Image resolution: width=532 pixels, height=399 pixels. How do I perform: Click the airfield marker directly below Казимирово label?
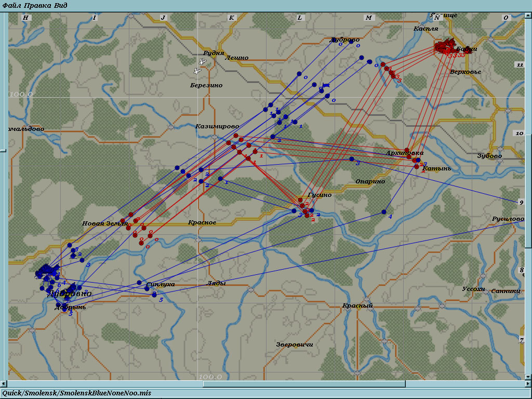coord(215,137)
